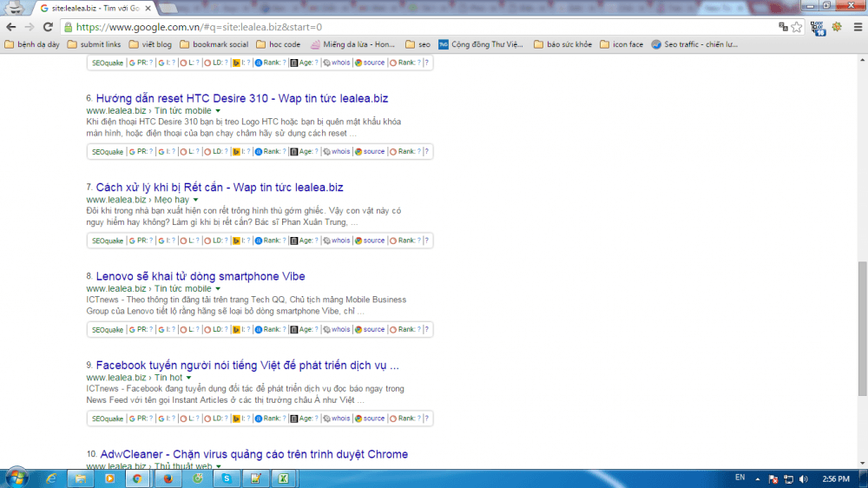Viewport: 868px width, 488px height.
Task: Click whois in HTC result SEOquake bar
Action: point(337,151)
